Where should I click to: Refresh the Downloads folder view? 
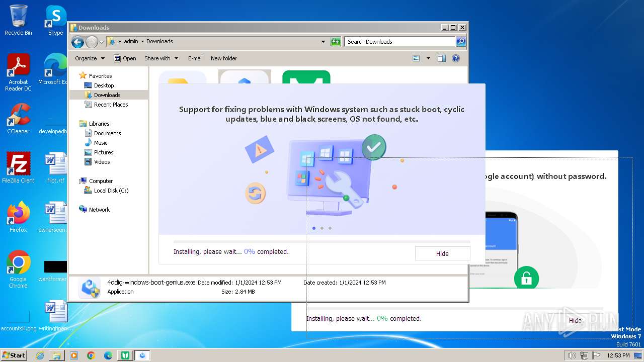(x=336, y=42)
